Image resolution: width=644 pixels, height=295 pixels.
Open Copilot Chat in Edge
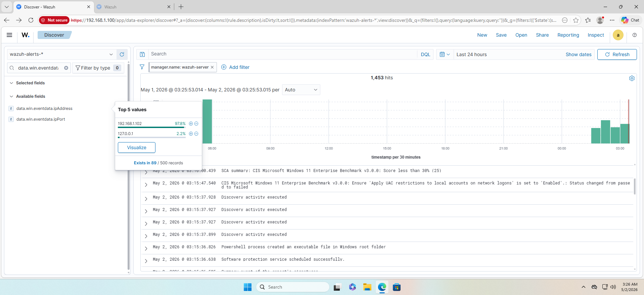click(x=630, y=20)
